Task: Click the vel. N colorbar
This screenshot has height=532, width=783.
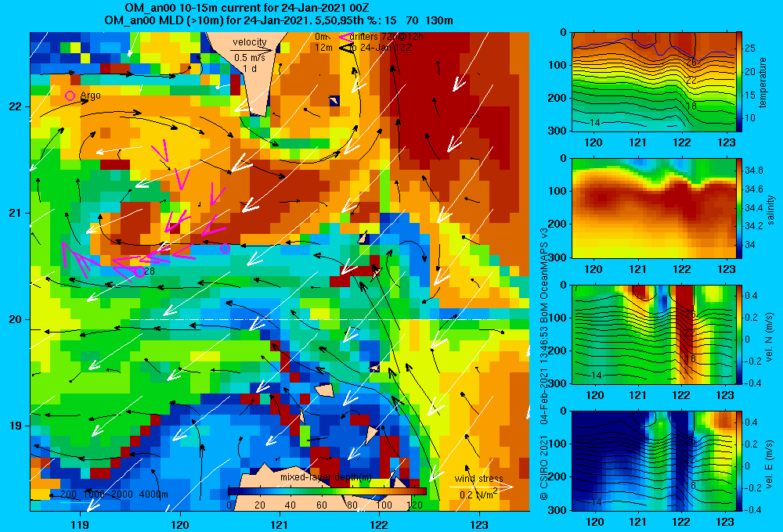Action: 739,335
